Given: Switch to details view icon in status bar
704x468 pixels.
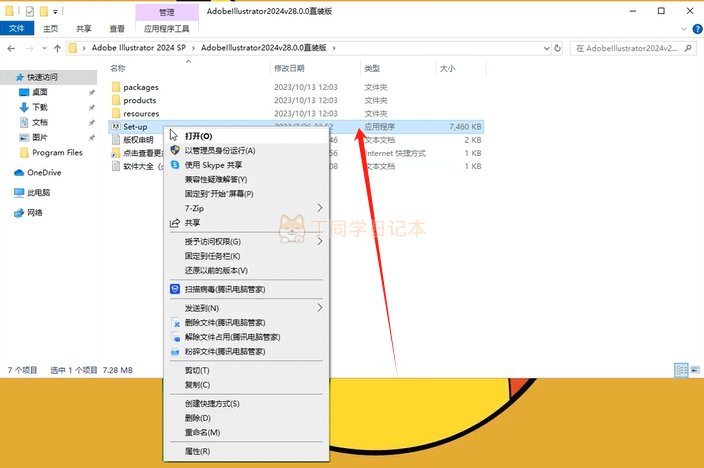Looking at the screenshot, I should [x=681, y=370].
